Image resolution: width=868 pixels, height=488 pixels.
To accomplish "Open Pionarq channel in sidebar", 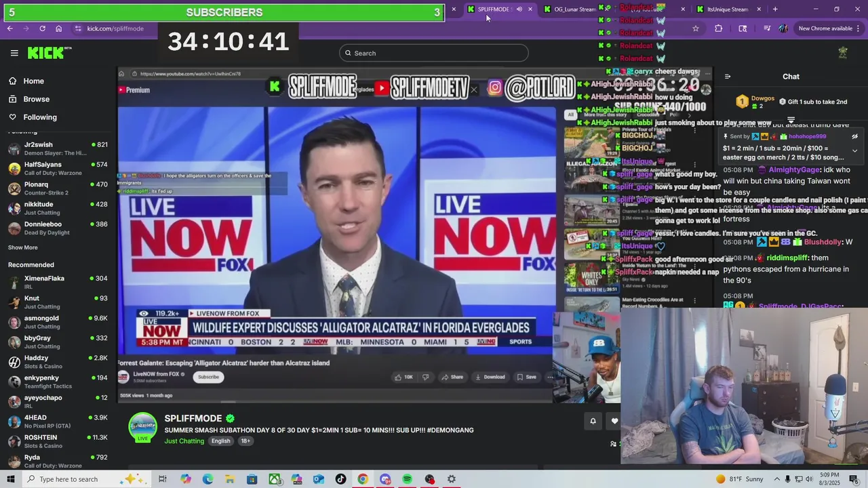I will pyautogui.click(x=58, y=188).
